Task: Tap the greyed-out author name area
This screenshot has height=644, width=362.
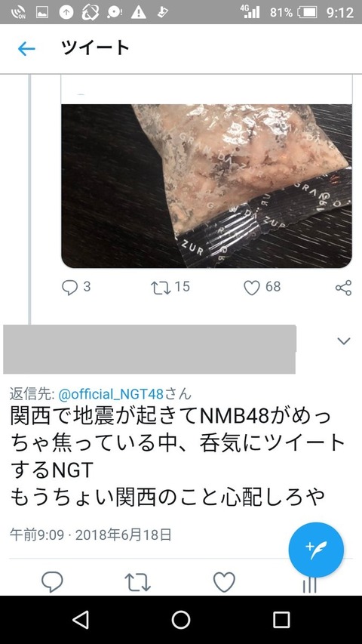Action: tap(149, 349)
